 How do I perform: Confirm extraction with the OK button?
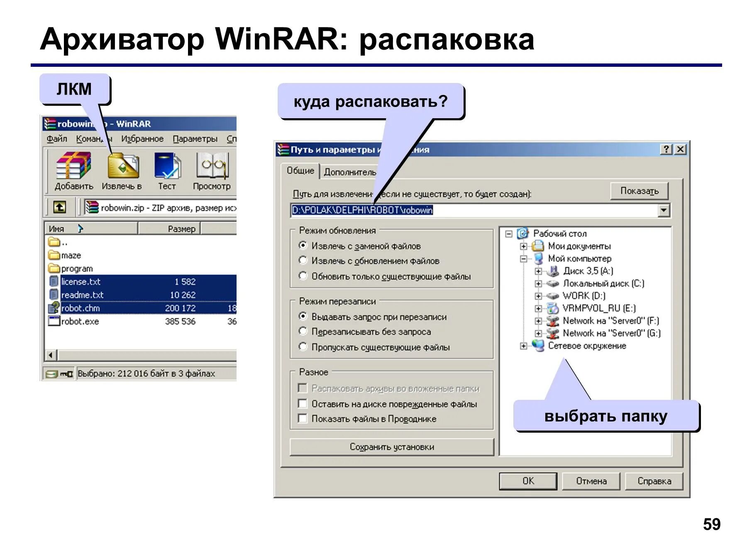coord(528,481)
